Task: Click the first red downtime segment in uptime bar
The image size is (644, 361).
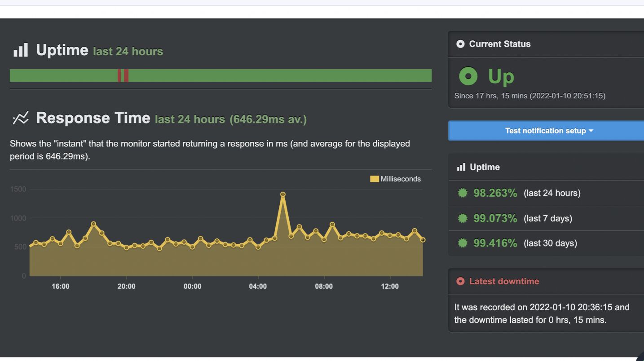Action: click(x=119, y=75)
